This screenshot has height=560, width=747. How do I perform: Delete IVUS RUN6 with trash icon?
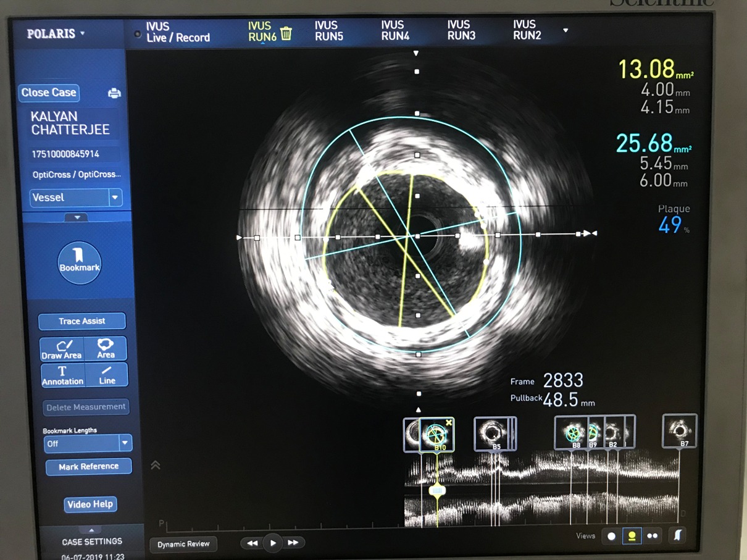click(x=286, y=33)
